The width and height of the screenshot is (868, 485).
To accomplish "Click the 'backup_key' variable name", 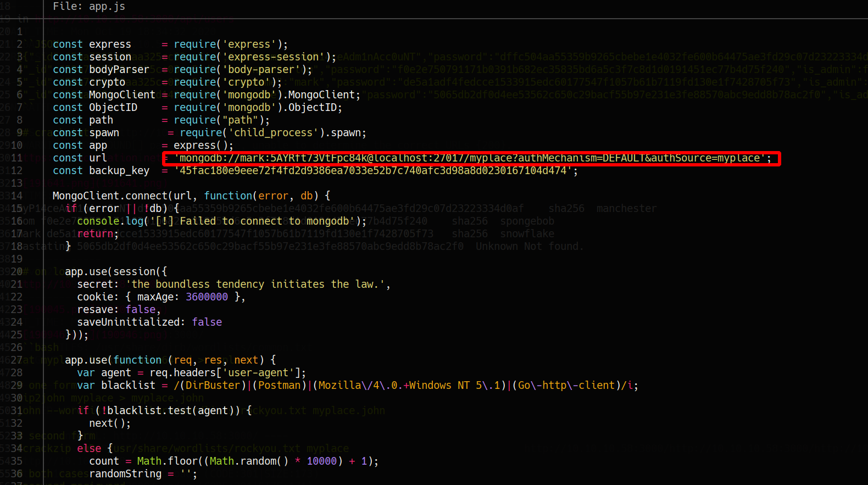I will (119, 171).
